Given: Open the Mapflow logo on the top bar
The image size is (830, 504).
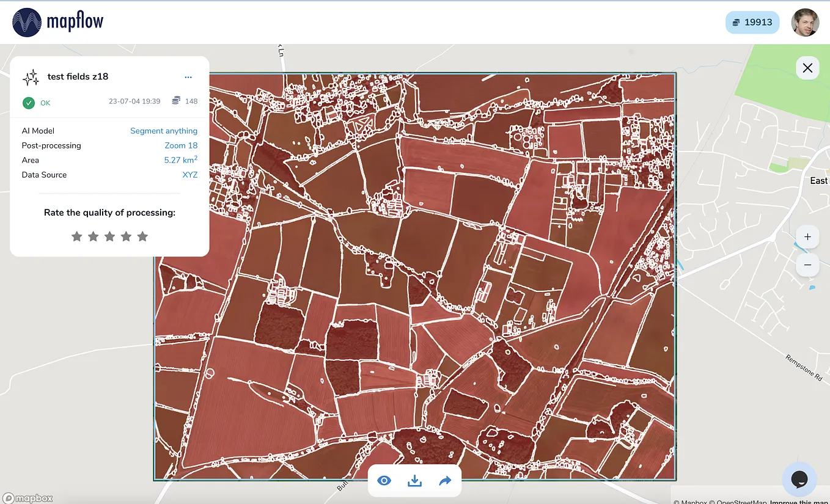Looking at the screenshot, I should pos(58,21).
